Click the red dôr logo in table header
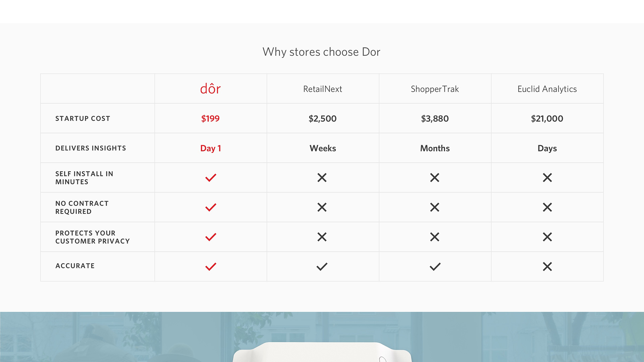The height and width of the screenshot is (362, 644). click(x=210, y=89)
